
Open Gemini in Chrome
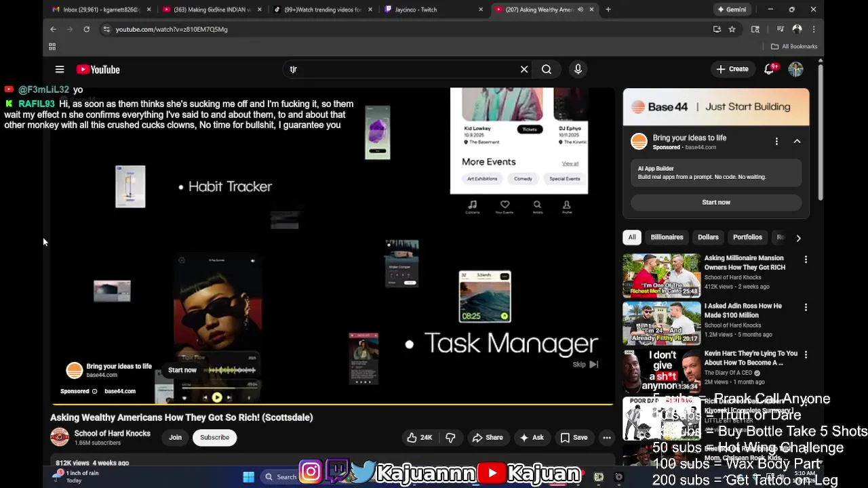(x=732, y=9)
